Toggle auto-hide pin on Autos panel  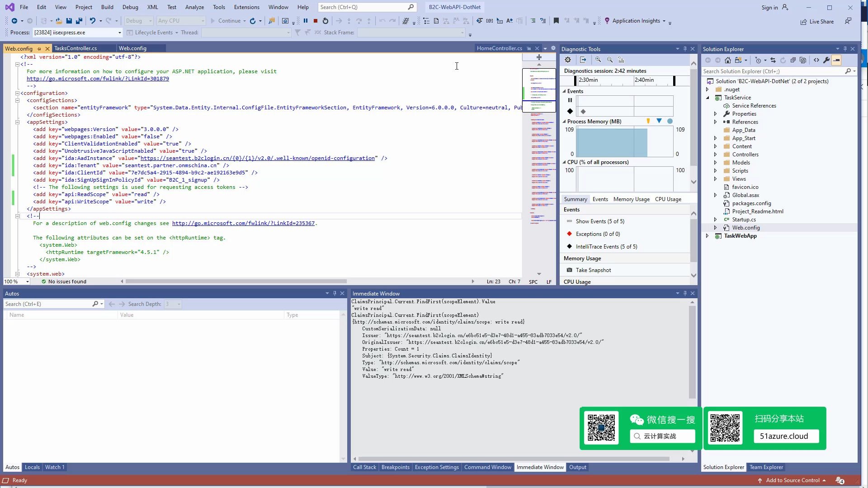point(335,293)
